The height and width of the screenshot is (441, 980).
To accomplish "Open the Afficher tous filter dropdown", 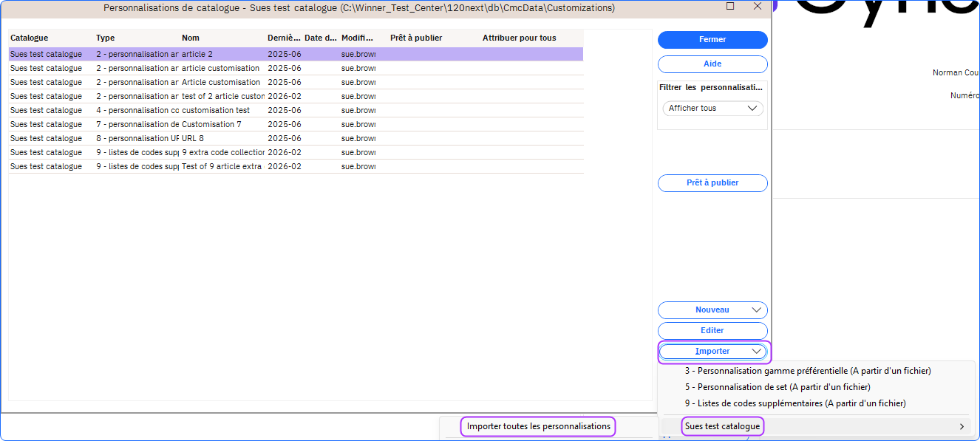I will [712, 108].
